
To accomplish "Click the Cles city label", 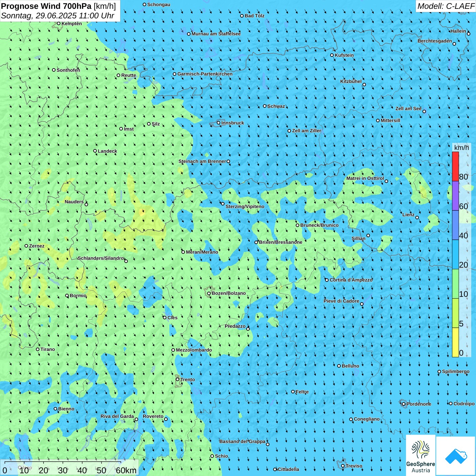I will [x=172, y=318].
